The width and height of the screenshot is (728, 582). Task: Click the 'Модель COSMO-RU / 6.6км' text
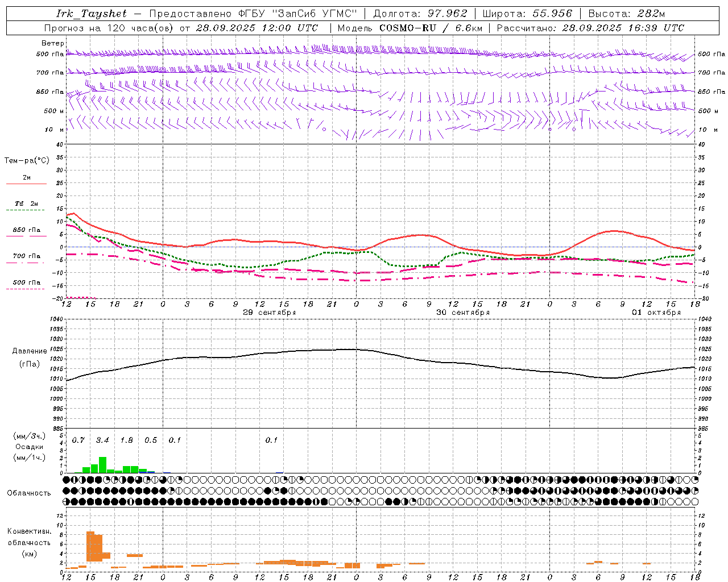(410, 28)
